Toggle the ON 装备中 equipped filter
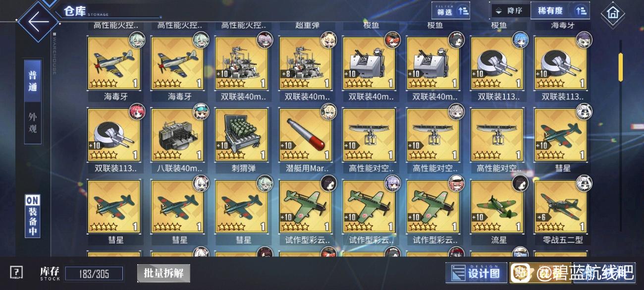Viewport: 644px width, 290px height. click(x=33, y=216)
